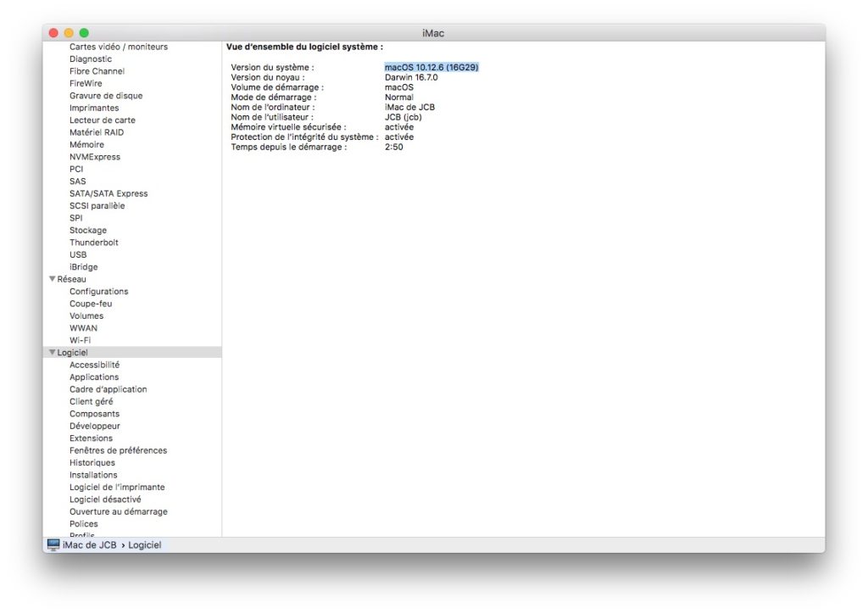Select Diagnostic in the sidebar
Image resolution: width=868 pixels, height=614 pixels.
[x=90, y=59]
